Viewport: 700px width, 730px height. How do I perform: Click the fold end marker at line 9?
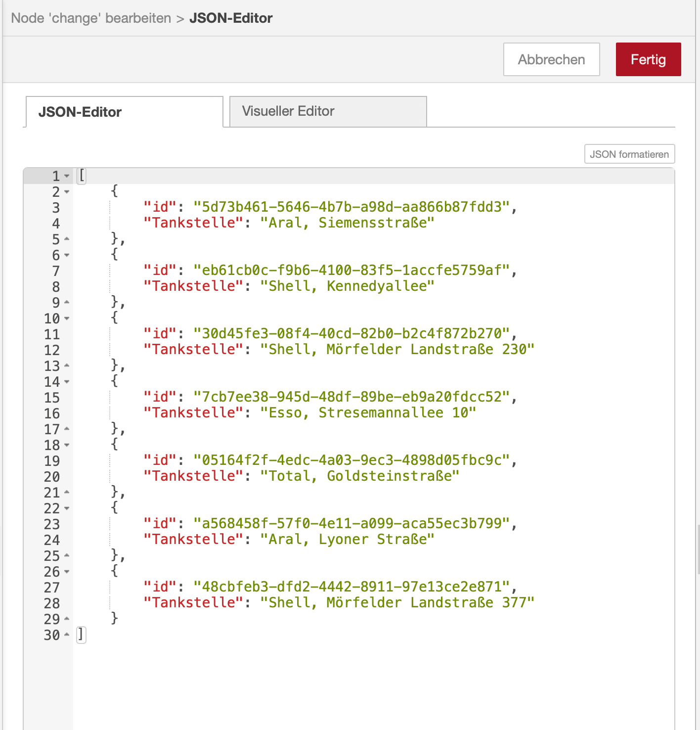67,303
